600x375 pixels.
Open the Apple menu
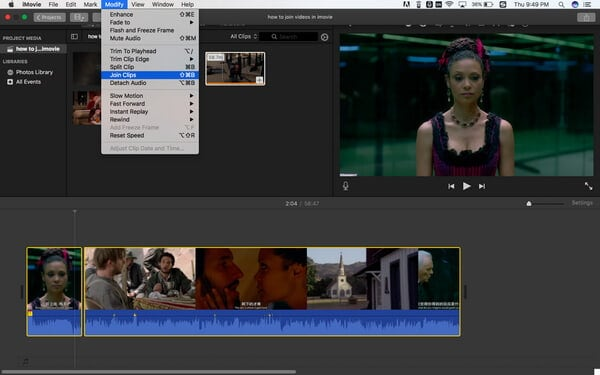click(x=11, y=5)
